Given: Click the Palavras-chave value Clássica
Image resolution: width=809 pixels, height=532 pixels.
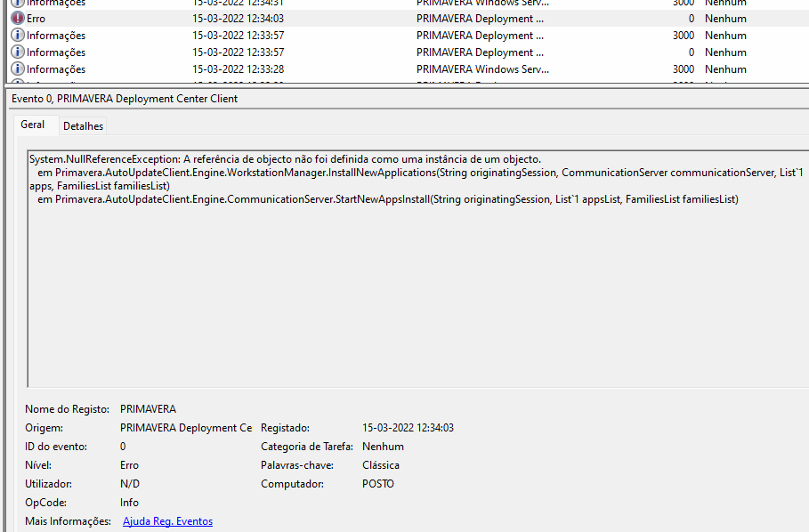Looking at the screenshot, I should (381, 465).
